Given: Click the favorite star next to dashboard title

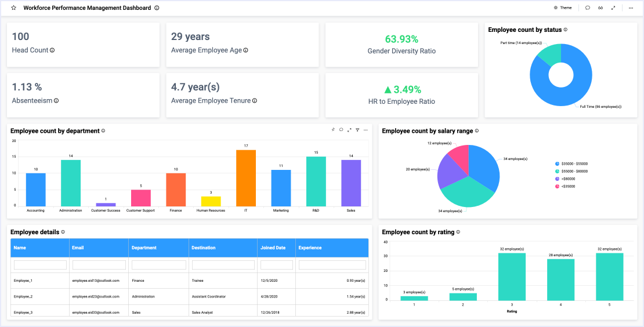Looking at the screenshot, I should [14, 8].
